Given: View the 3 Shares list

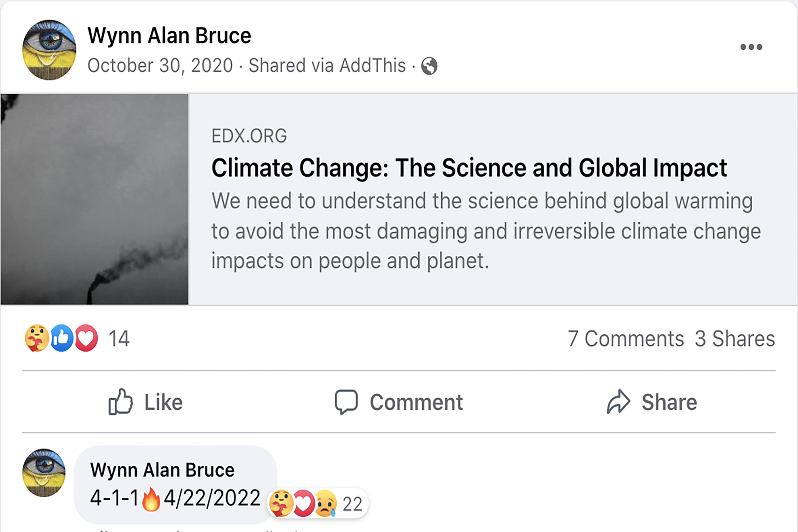Looking at the screenshot, I should click(735, 339).
